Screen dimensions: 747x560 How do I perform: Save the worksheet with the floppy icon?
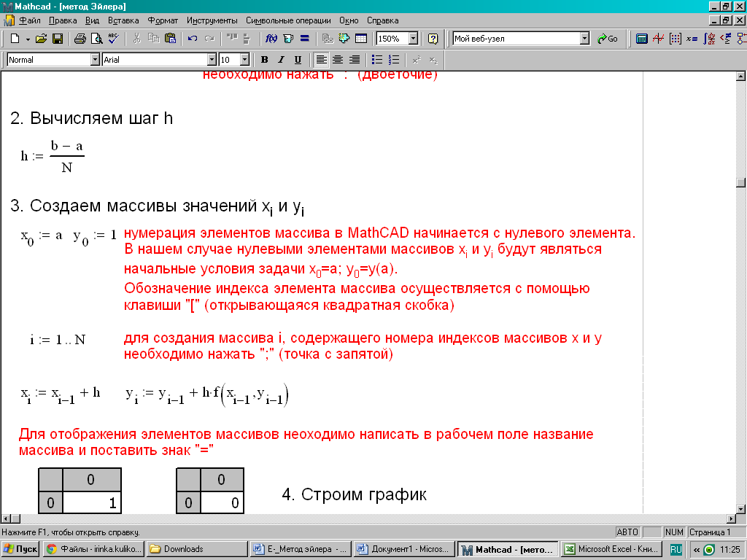point(58,39)
